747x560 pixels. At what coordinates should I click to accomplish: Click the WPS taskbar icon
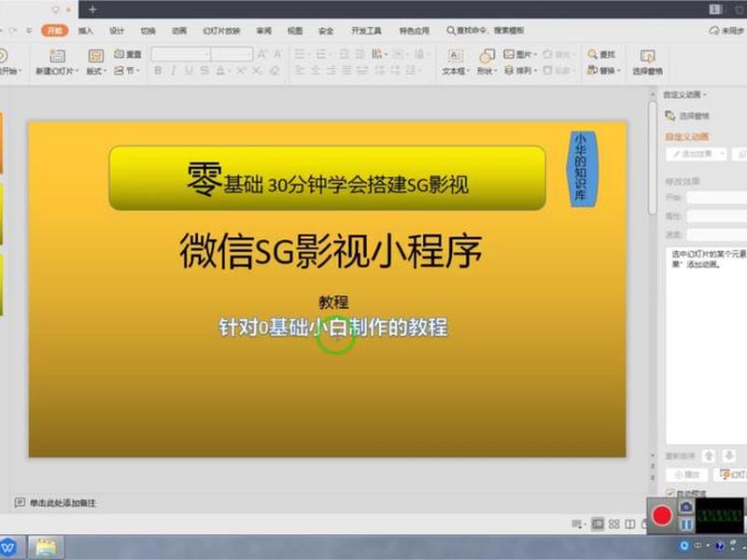point(8,547)
